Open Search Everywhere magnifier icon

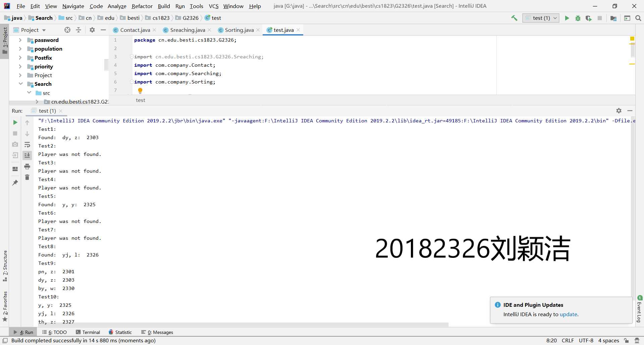point(638,18)
